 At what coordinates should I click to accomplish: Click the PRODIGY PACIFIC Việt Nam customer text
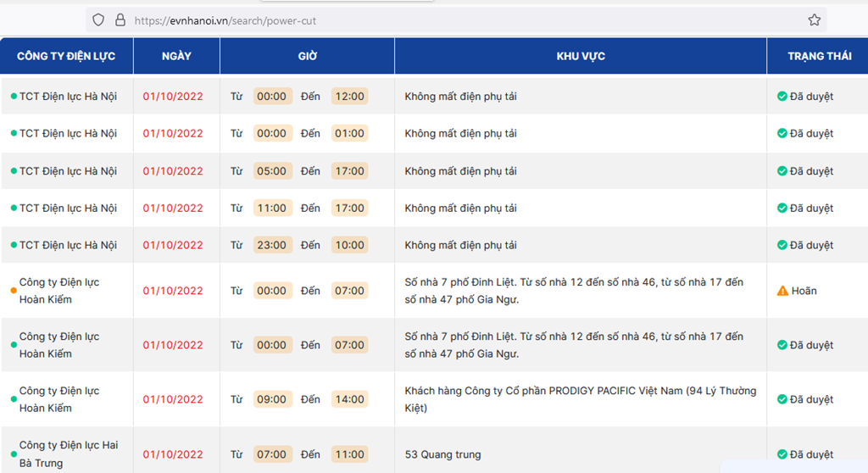pyautogui.click(x=580, y=399)
